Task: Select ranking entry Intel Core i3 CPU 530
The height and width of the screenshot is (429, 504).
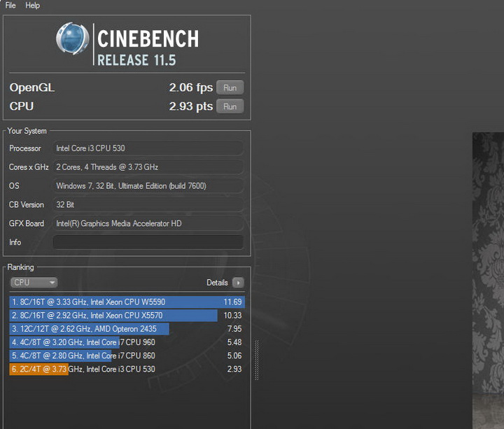Action: [127, 370]
